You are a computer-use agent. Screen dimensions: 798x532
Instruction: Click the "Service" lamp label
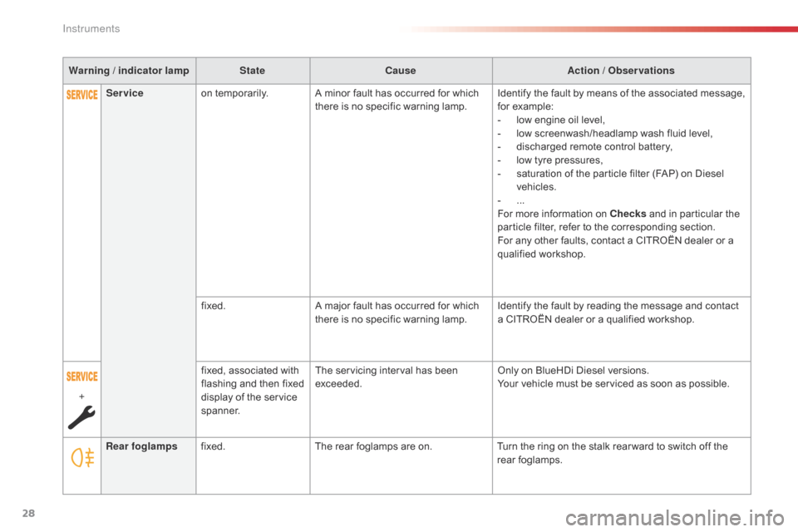point(124,93)
